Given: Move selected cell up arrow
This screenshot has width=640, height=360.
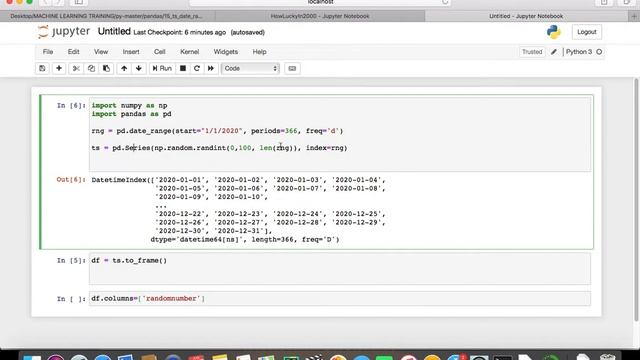Looking at the screenshot, I should [x=124, y=68].
